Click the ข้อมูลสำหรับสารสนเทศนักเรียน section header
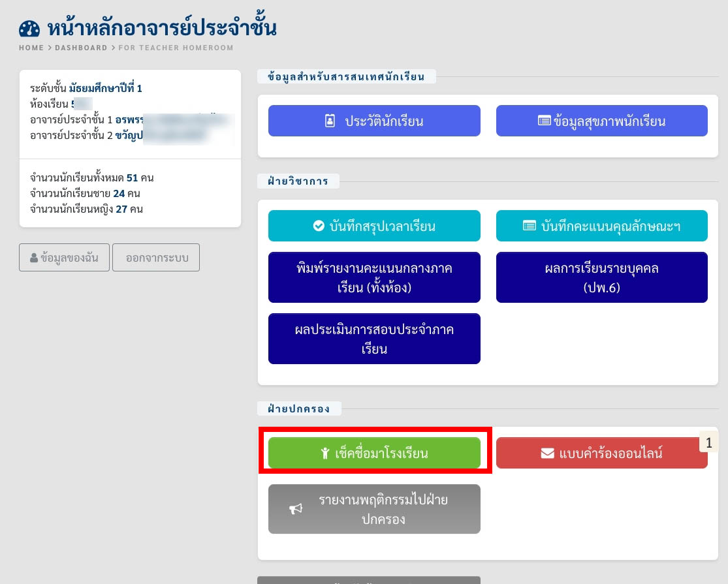 (346, 76)
